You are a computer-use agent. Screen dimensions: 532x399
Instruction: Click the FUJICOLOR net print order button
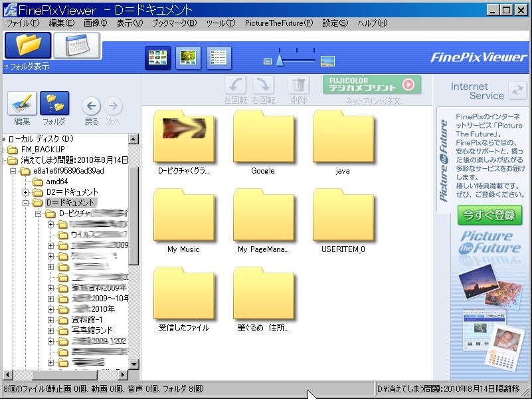(372, 84)
